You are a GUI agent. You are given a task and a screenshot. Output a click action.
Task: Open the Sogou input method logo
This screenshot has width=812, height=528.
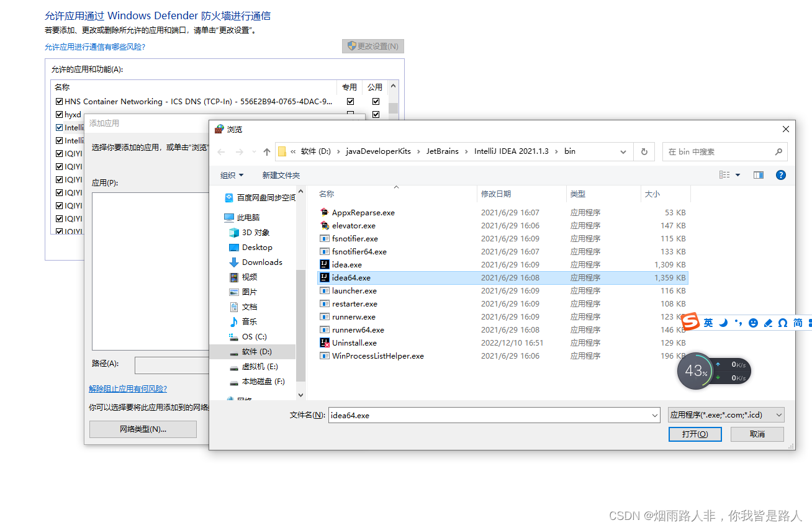click(x=690, y=323)
